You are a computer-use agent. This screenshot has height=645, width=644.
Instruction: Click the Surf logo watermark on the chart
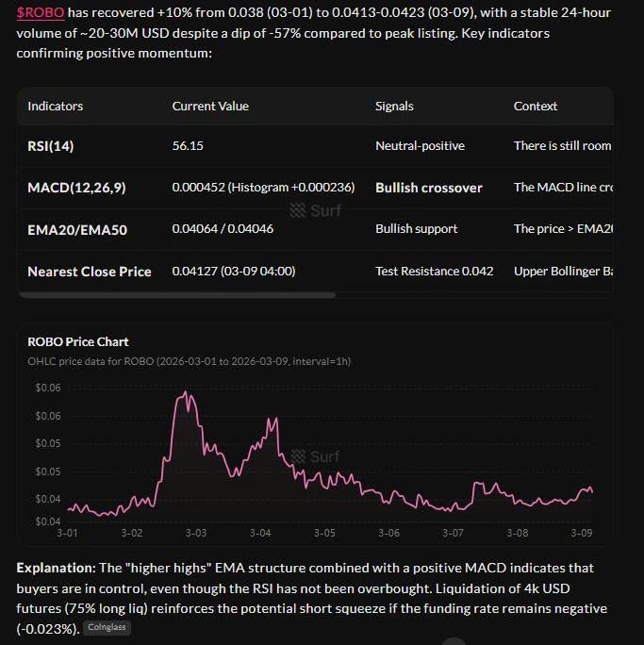316,456
